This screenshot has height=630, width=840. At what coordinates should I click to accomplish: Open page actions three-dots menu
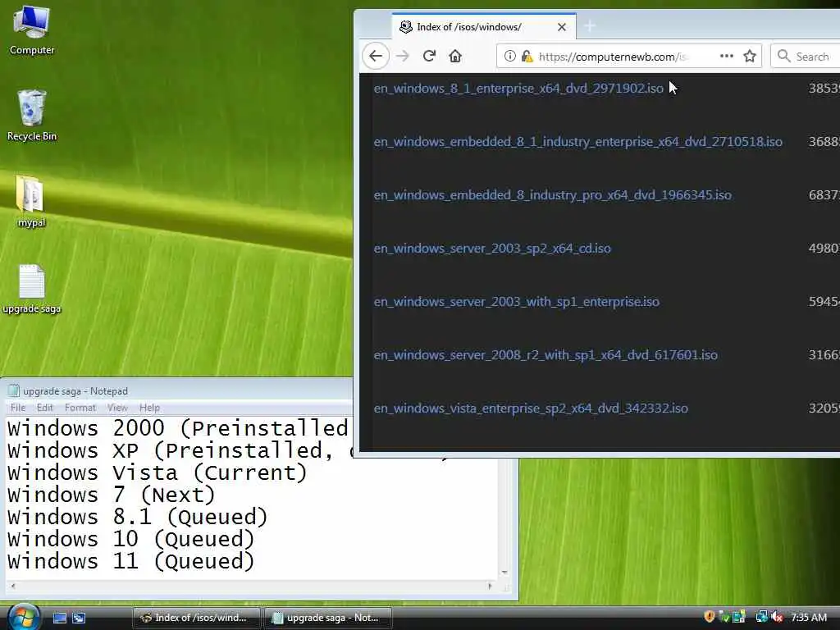click(x=727, y=56)
